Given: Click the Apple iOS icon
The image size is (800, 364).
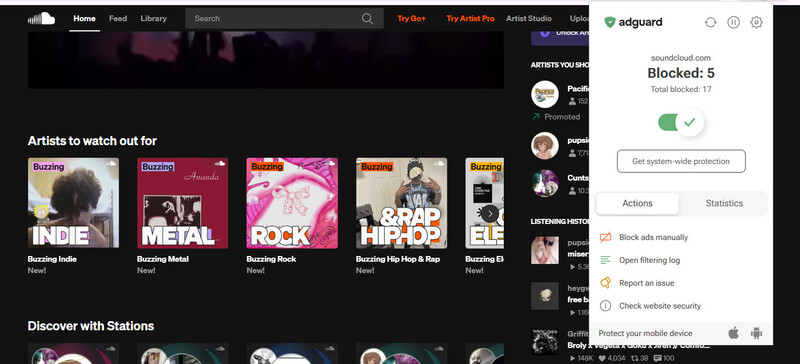Looking at the screenshot, I should (x=733, y=333).
